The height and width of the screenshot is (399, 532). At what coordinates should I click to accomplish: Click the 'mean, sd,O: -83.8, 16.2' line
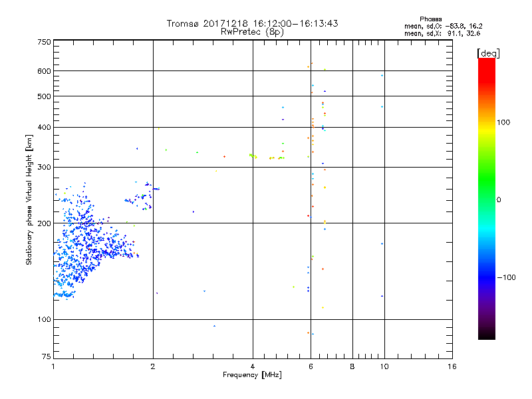443,26
